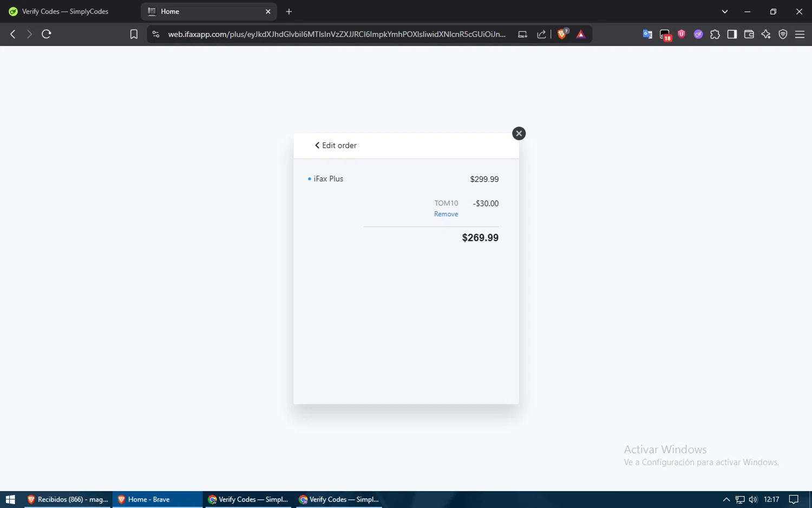Reload the current page
The height and width of the screenshot is (508, 812).
click(x=47, y=34)
